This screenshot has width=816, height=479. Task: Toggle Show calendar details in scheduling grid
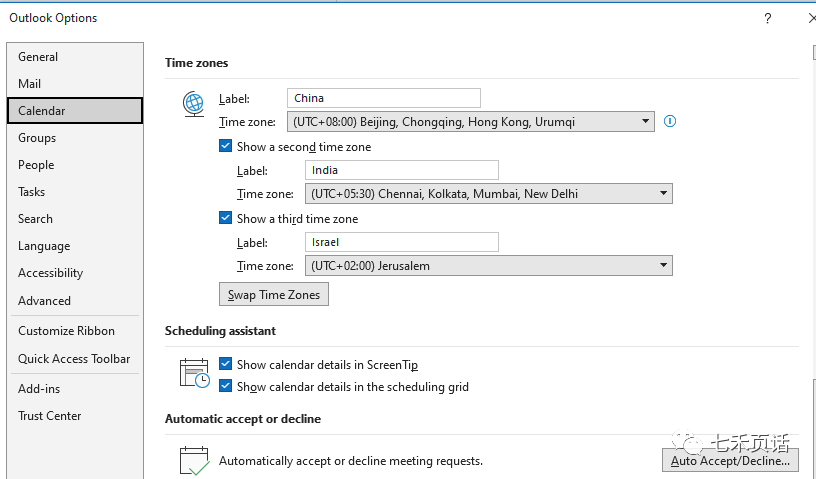(x=225, y=386)
